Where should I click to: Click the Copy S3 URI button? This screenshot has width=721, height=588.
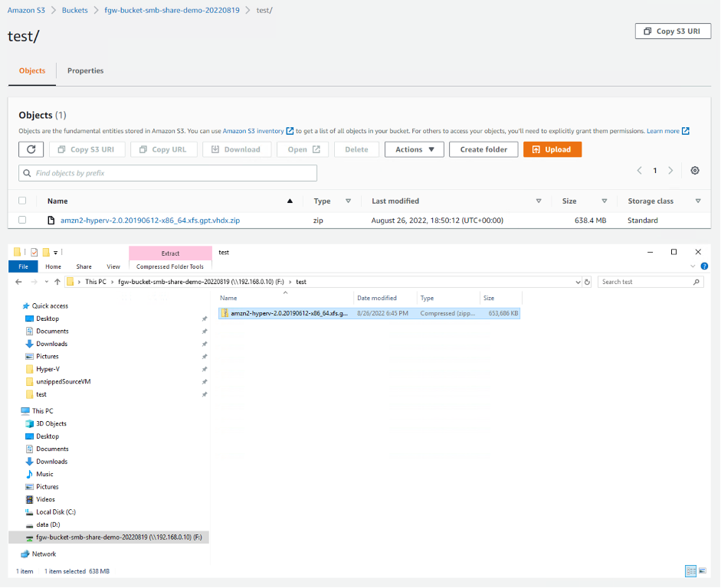point(672,31)
